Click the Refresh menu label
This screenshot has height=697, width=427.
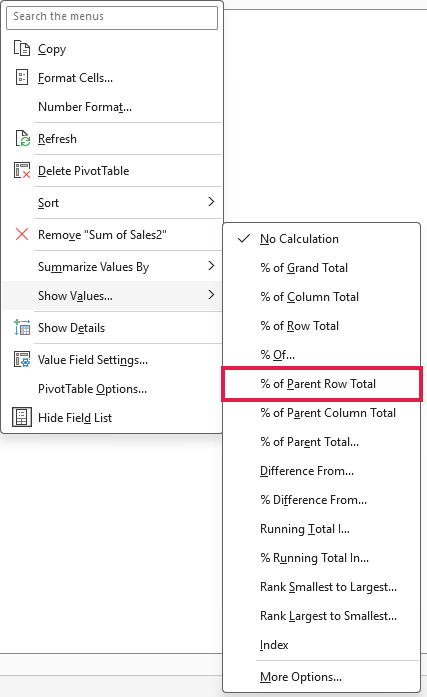tap(57, 139)
